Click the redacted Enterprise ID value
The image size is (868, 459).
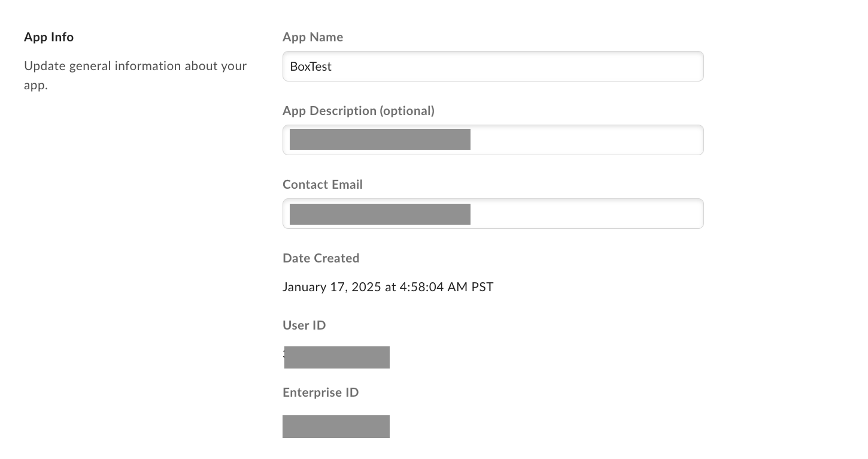[336, 427]
